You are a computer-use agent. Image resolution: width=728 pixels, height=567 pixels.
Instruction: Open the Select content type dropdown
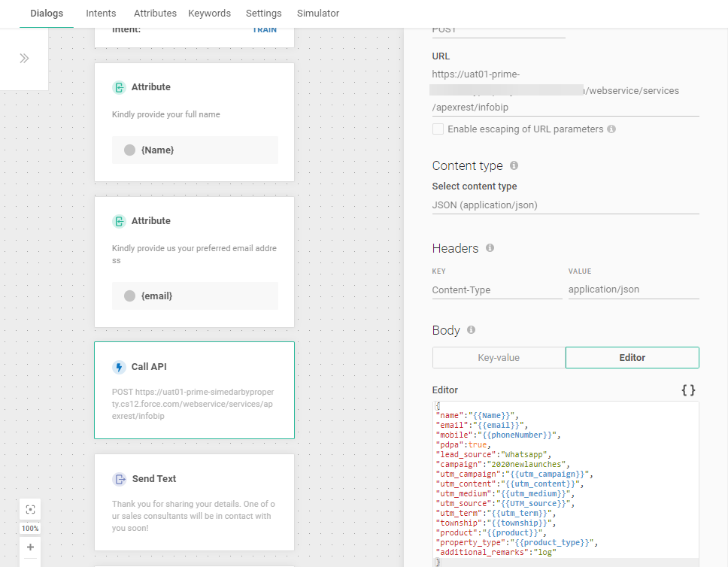pos(565,205)
